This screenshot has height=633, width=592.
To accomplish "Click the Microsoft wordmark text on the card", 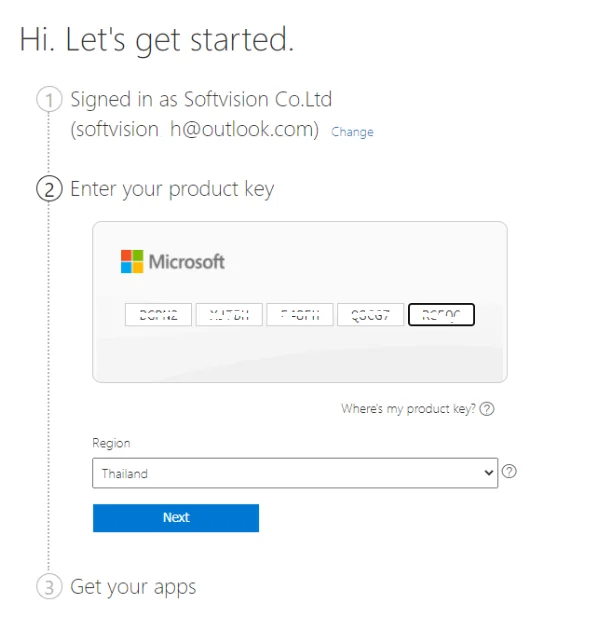I will 187,262.
